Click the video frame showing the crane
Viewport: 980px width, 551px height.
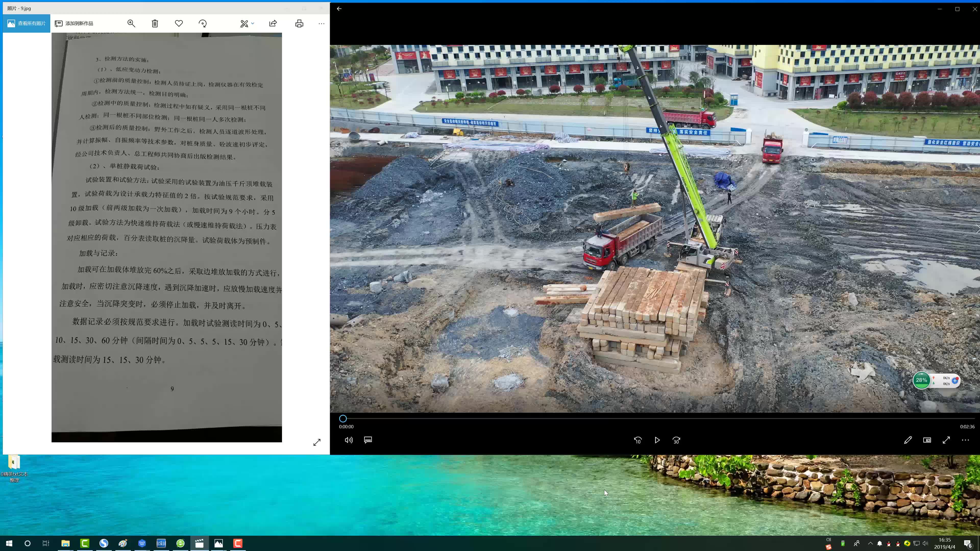(x=655, y=229)
